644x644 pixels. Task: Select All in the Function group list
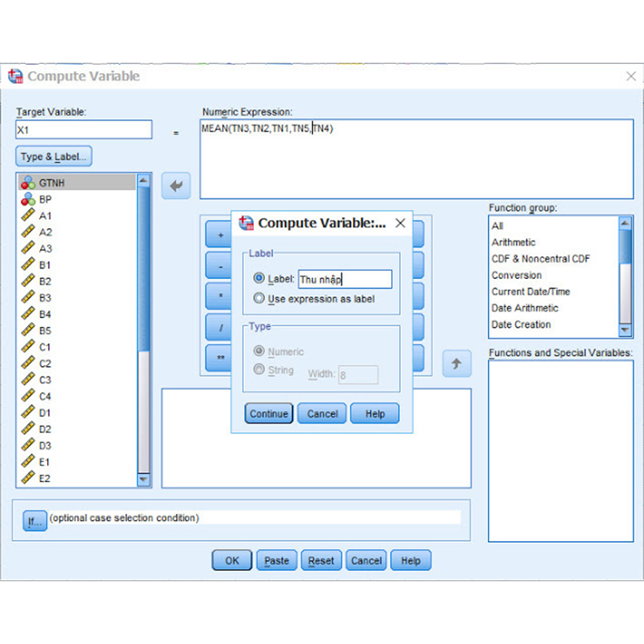tap(554, 226)
